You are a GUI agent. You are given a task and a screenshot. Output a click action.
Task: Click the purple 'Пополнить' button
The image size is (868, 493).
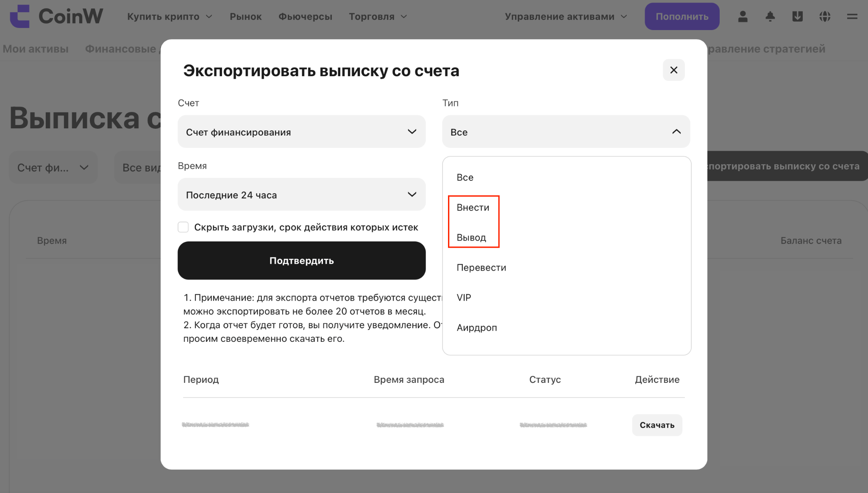682,17
